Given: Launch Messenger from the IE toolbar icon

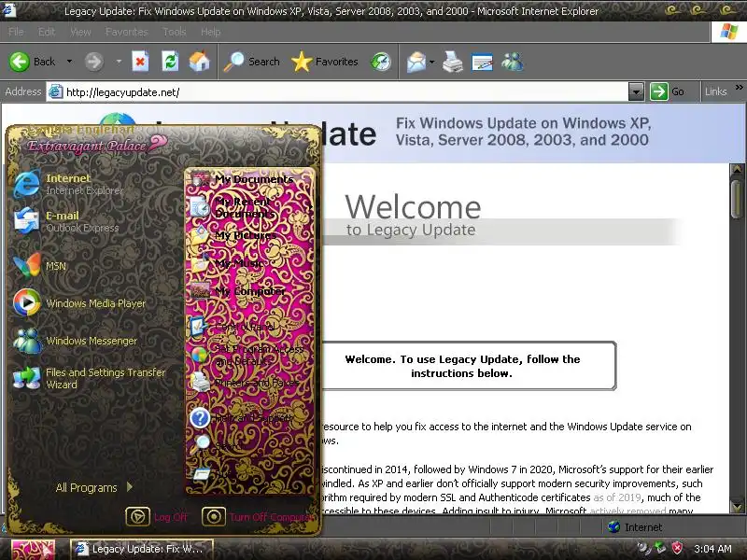Looking at the screenshot, I should click(x=513, y=62).
